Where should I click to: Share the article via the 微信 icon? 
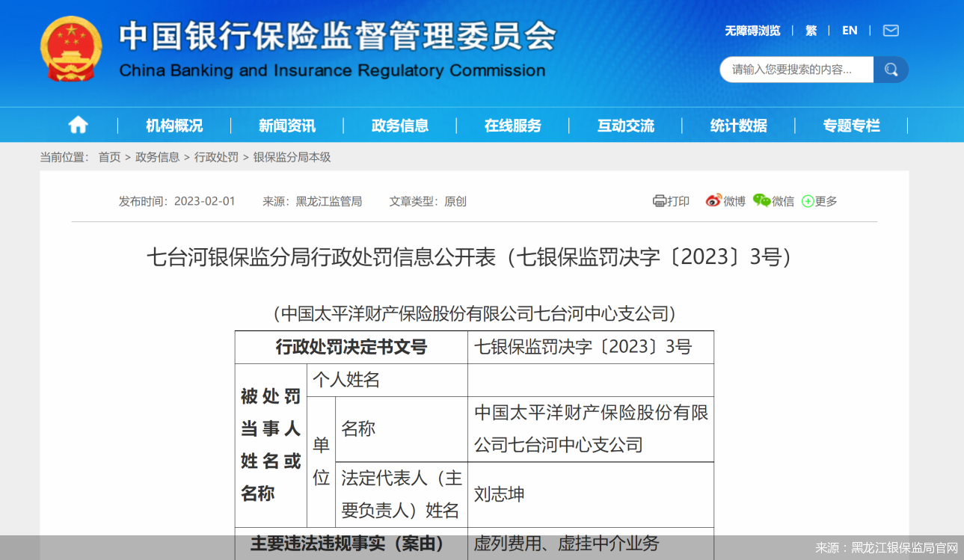point(773,200)
